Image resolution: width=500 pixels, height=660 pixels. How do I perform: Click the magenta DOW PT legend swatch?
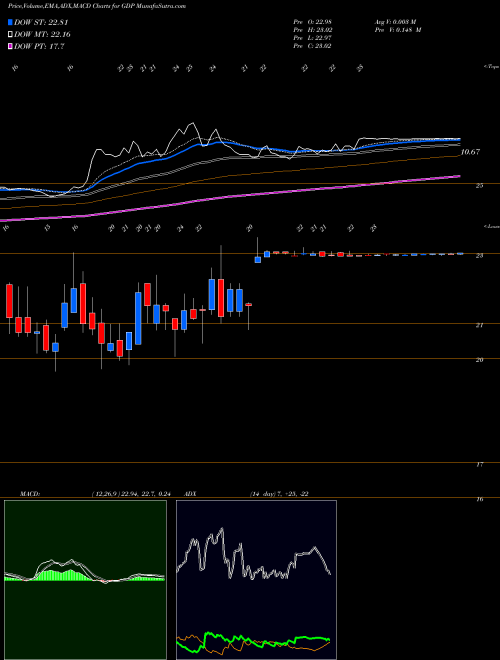tap(11, 46)
